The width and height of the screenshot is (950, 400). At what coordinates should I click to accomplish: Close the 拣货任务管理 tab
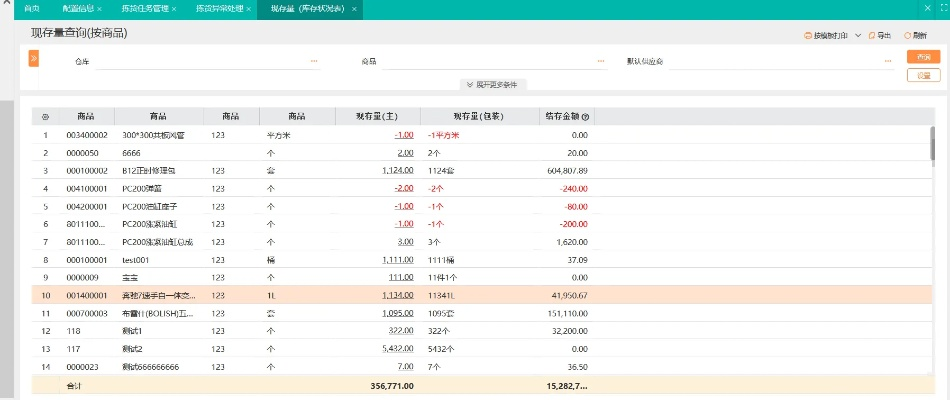coord(174,9)
